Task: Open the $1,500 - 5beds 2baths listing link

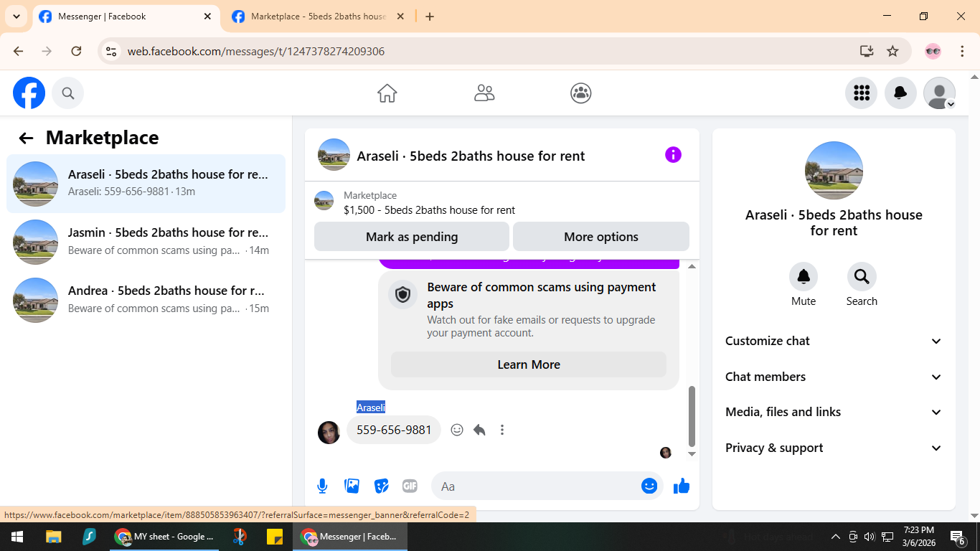Action: [x=429, y=210]
